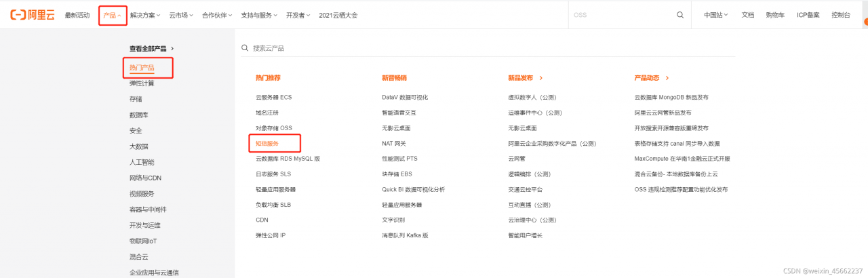Open 最新活动 in the top navigation
This screenshot has height=278, width=868.
[77, 15]
